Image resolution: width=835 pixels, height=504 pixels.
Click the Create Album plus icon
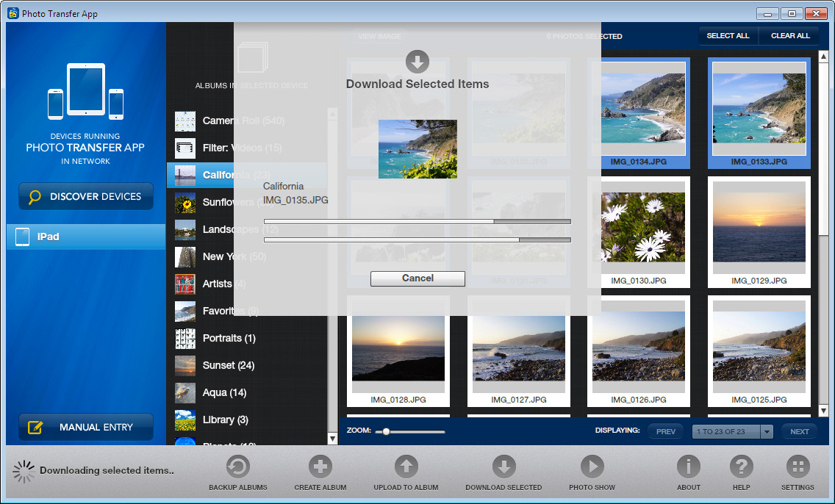click(320, 467)
